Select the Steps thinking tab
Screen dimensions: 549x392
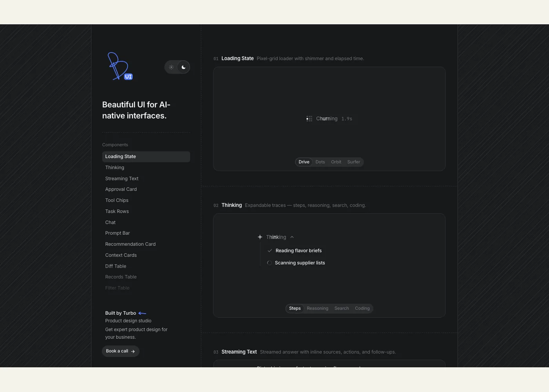pos(295,309)
